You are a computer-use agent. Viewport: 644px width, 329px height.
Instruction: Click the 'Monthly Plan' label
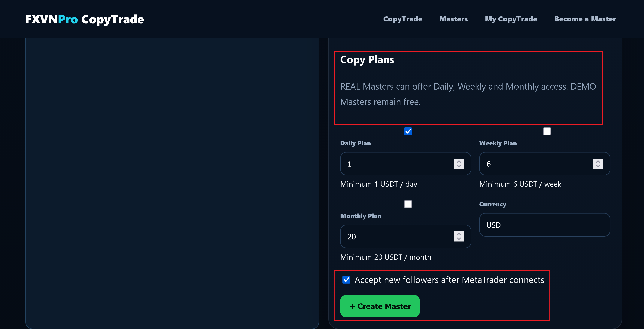(360, 216)
